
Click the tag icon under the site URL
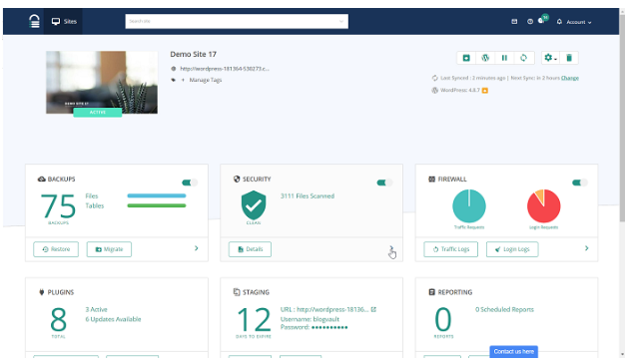[174, 80]
